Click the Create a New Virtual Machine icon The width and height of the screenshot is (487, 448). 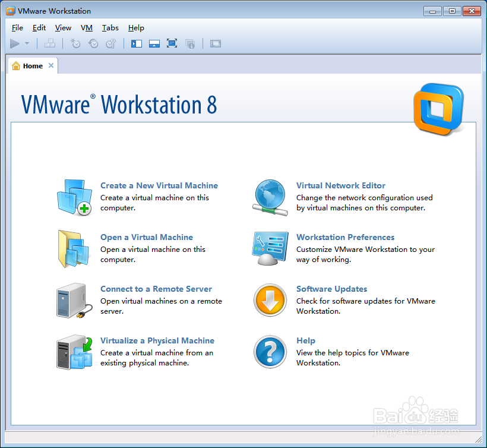click(x=75, y=197)
